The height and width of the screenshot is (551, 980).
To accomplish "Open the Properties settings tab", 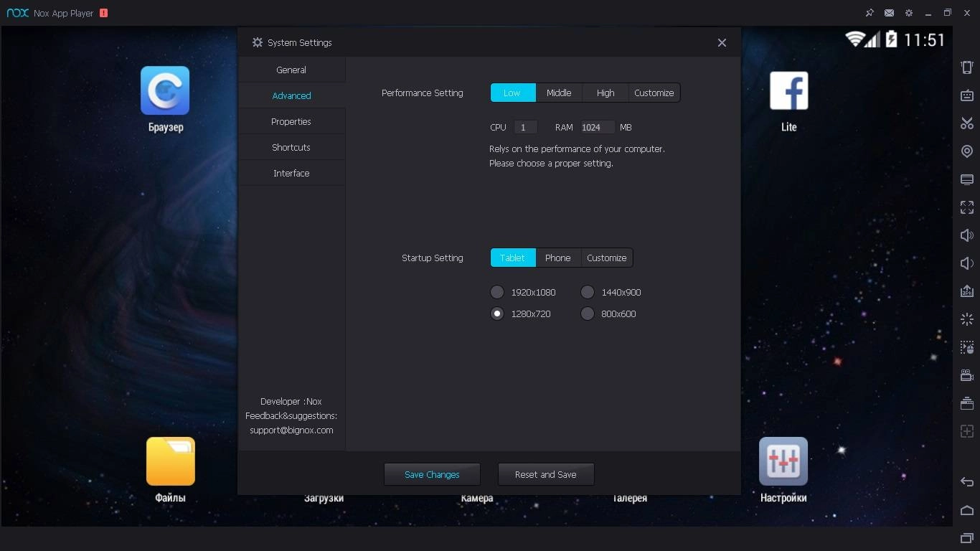I will (x=291, y=121).
